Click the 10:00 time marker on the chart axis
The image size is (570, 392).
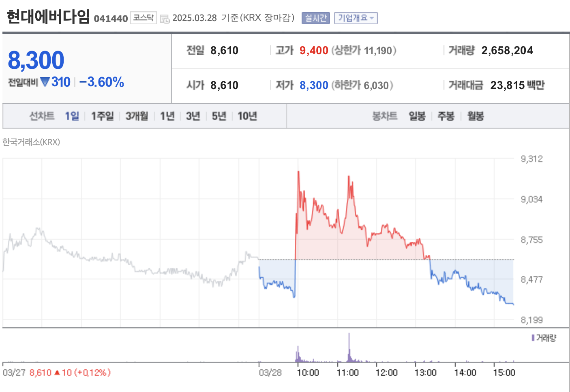click(x=308, y=373)
